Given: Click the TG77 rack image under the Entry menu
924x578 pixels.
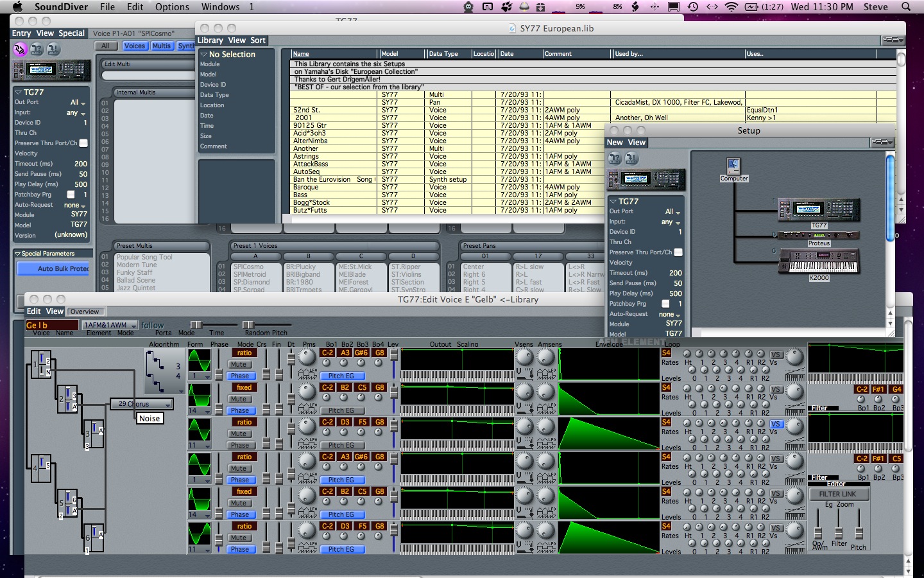Looking at the screenshot, I should [x=52, y=69].
